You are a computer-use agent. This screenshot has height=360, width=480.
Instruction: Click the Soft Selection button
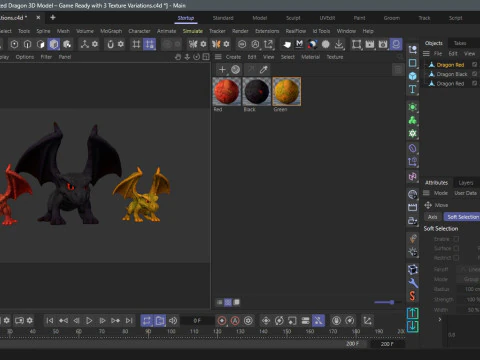tap(462, 217)
